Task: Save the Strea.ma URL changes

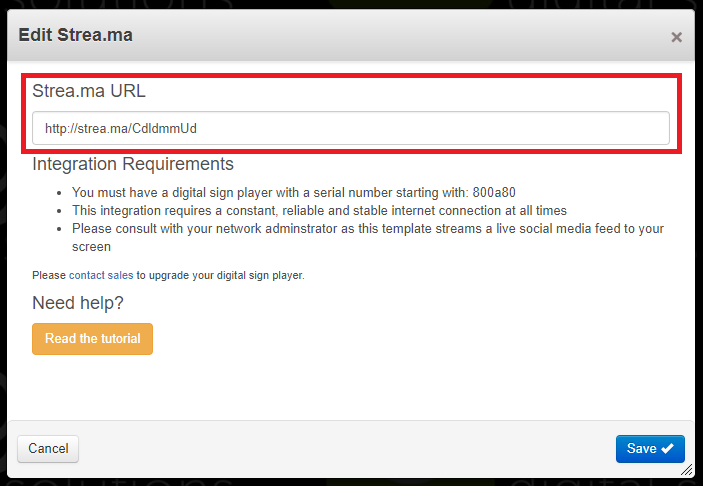Action: [650, 448]
